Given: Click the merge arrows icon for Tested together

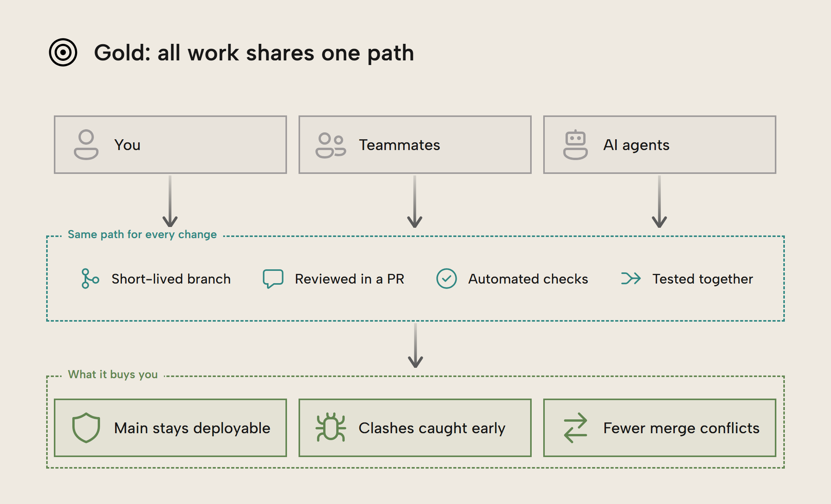Looking at the screenshot, I should 631,279.
